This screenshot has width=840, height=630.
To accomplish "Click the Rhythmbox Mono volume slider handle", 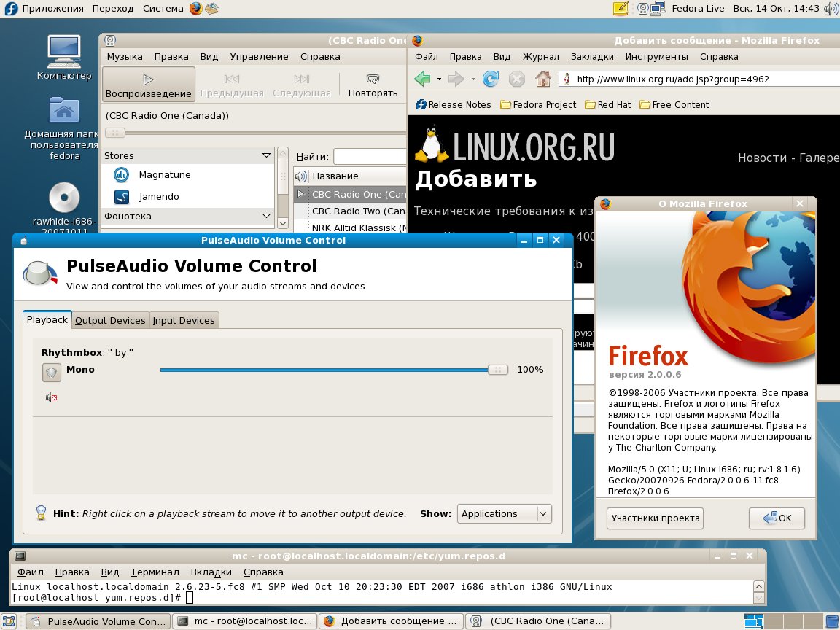I will tap(498, 370).
